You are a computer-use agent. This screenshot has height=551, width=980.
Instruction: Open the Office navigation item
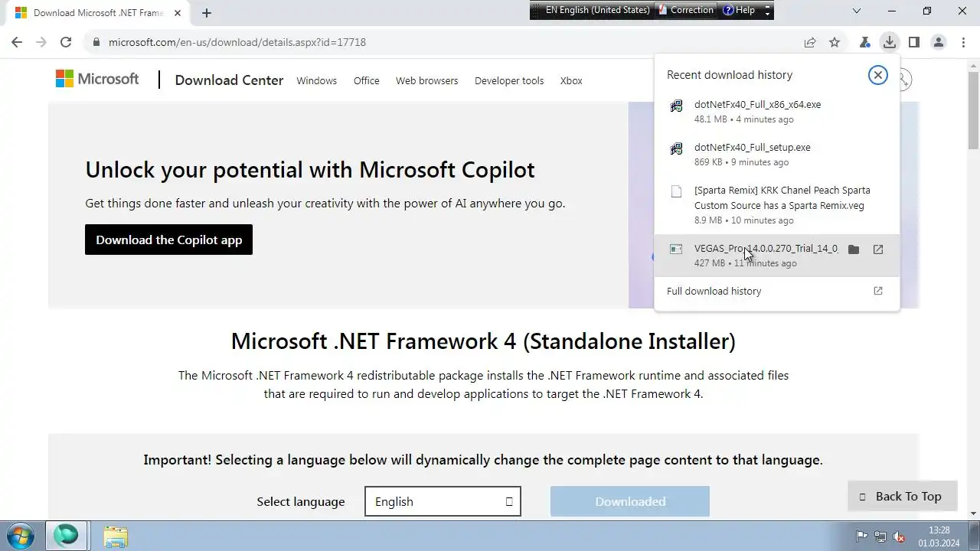click(366, 80)
